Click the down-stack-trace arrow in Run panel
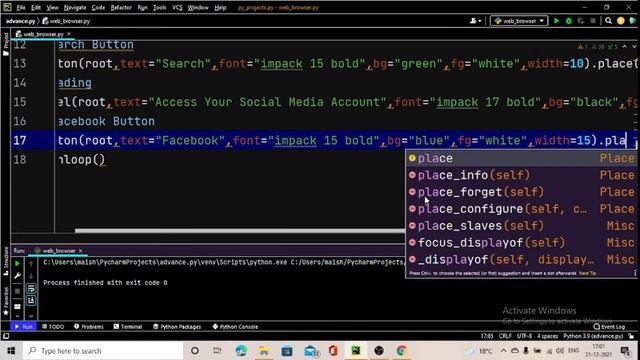 pyautogui.click(x=31, y=276)
